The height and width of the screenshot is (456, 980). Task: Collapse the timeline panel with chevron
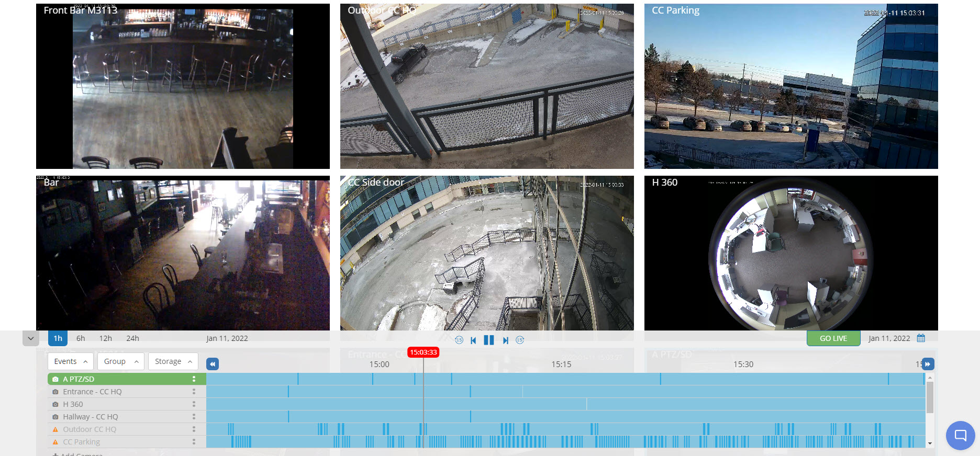point(31,338)
